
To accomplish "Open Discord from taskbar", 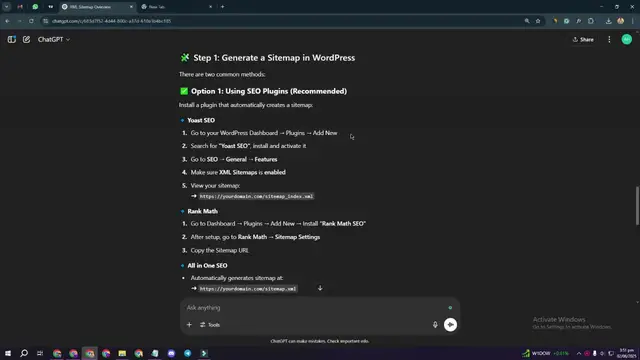I will tap(171, 353).
